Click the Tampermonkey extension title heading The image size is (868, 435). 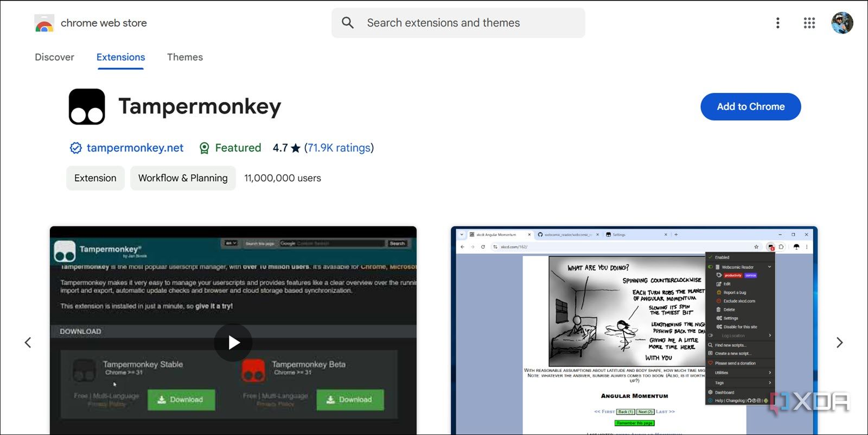point(200,106)
